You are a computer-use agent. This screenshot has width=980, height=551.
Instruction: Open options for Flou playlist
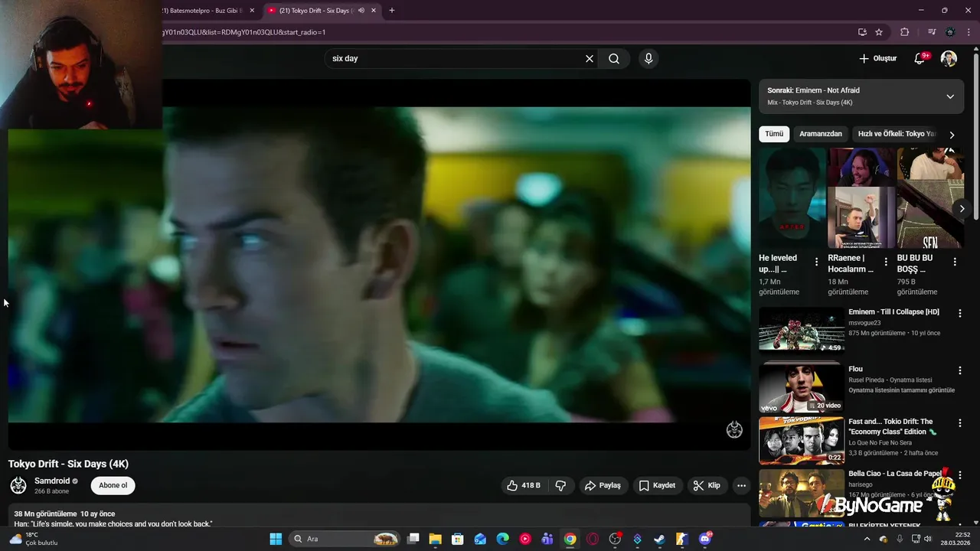[959, 370]
